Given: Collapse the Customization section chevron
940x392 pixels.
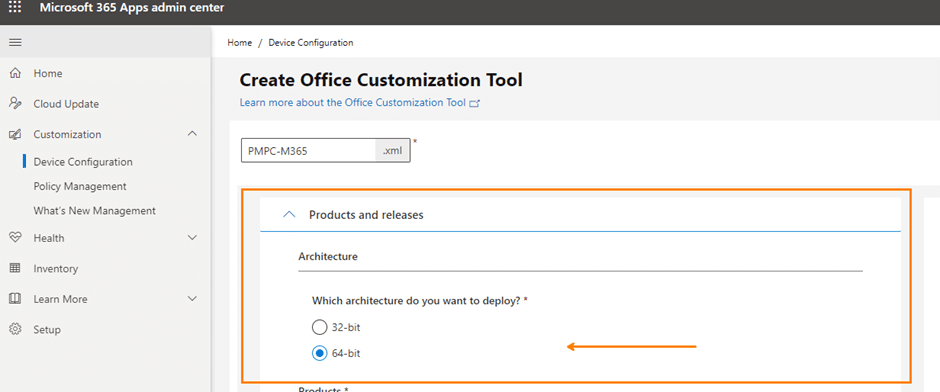Looking at the screenshot, I should coord(192,134).
